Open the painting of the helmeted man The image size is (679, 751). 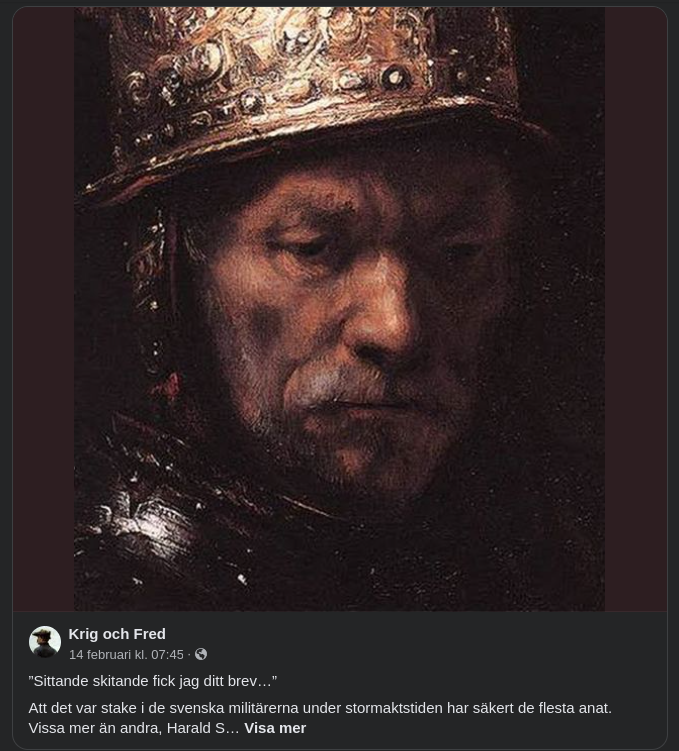coord(339,309)
